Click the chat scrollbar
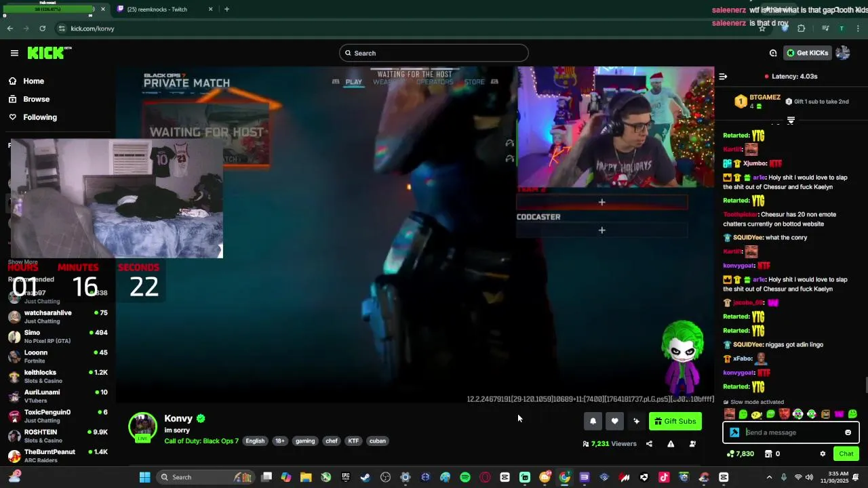 [x=866, y=386]
